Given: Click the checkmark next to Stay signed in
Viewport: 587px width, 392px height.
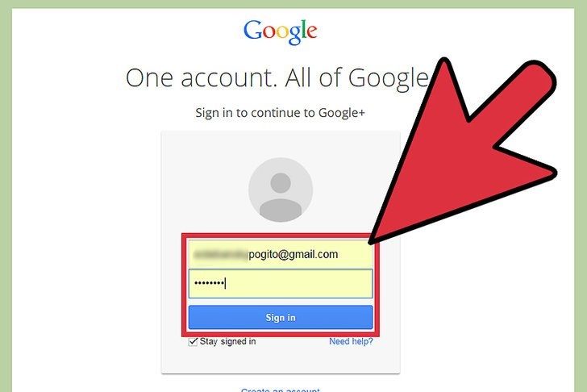Looking at the screenshot, I should click(x=193, y=341).
